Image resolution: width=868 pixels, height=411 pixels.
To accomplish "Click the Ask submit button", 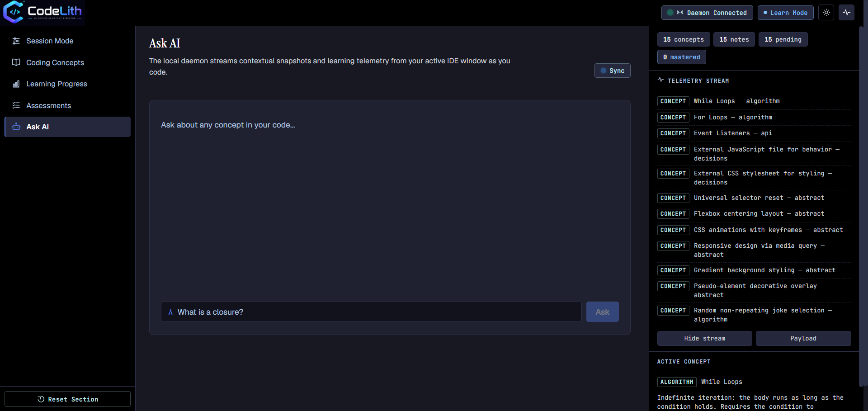I will coord(602,312).
